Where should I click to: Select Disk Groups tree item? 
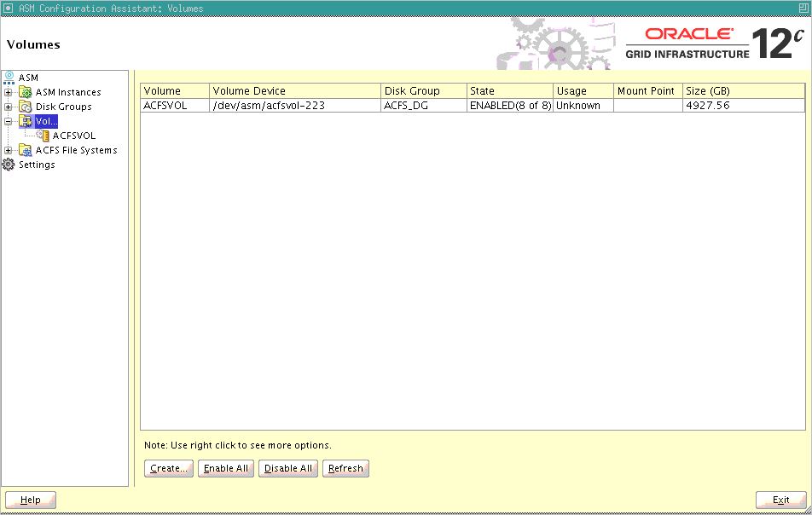64,107
